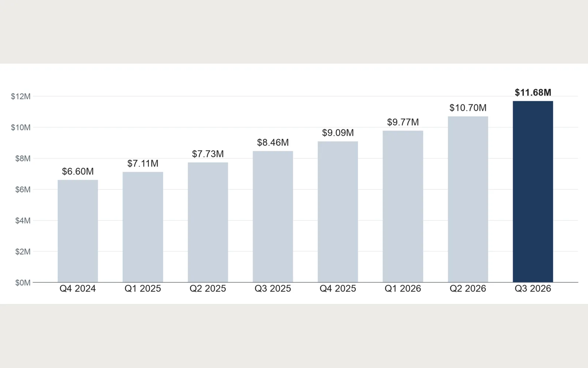Click the $8M y-axis tick label

pyautogui.click(x=23, y=159)
